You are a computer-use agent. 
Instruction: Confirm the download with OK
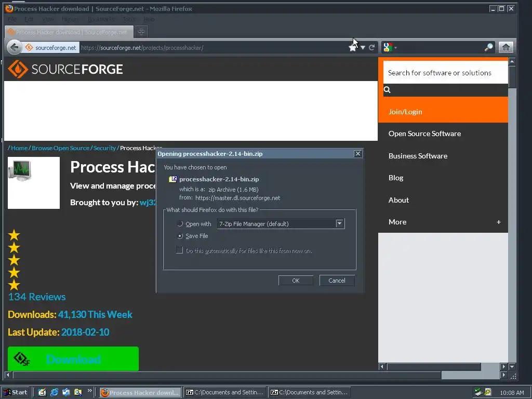(296, 281)
